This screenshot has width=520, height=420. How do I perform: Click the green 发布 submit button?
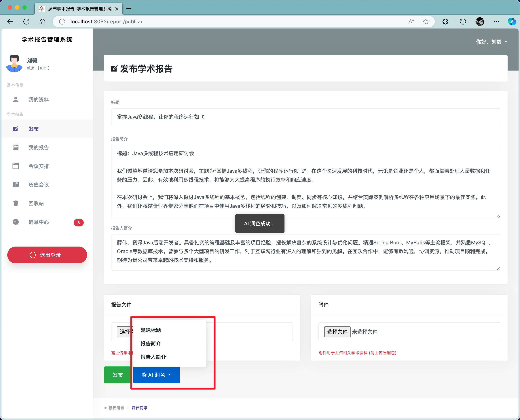coord(117,375)
